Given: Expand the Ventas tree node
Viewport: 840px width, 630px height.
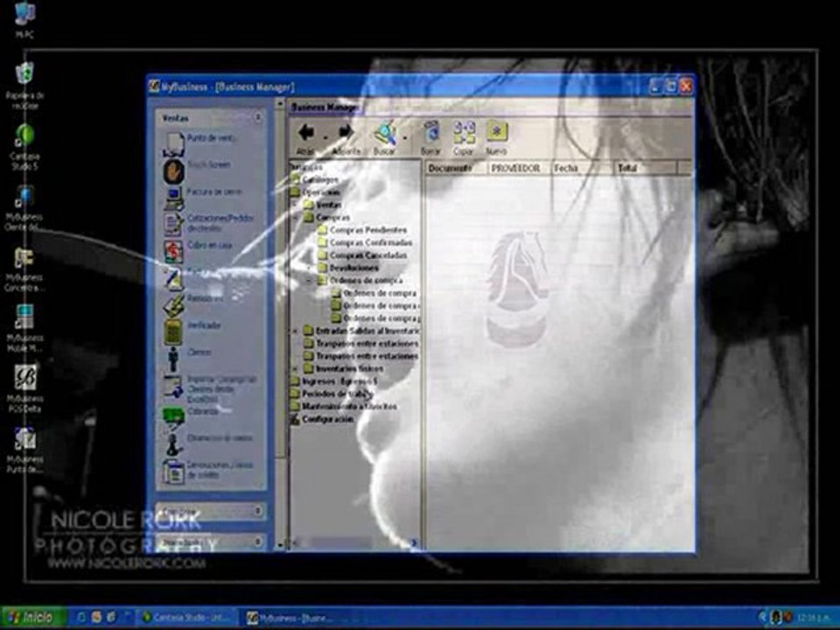Looking at the screenshot, I should click(x=295, y=205).
